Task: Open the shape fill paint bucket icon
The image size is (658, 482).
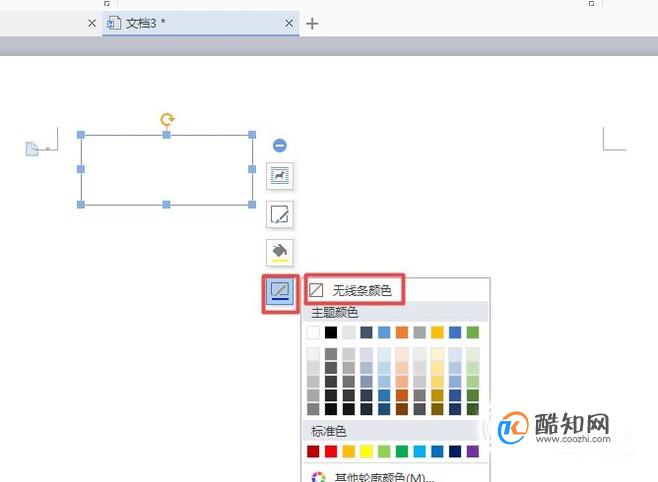Action: click(x=279, y=253)
